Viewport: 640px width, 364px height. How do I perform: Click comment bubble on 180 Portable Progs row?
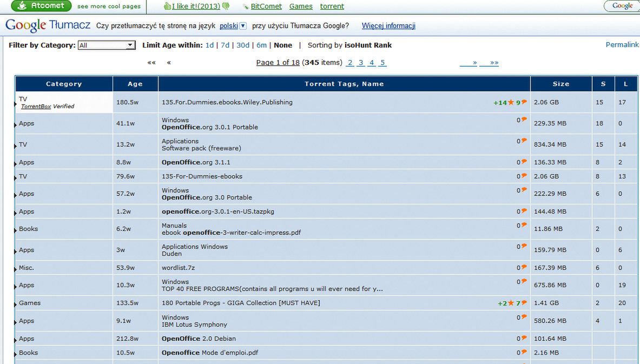(524, 303)
